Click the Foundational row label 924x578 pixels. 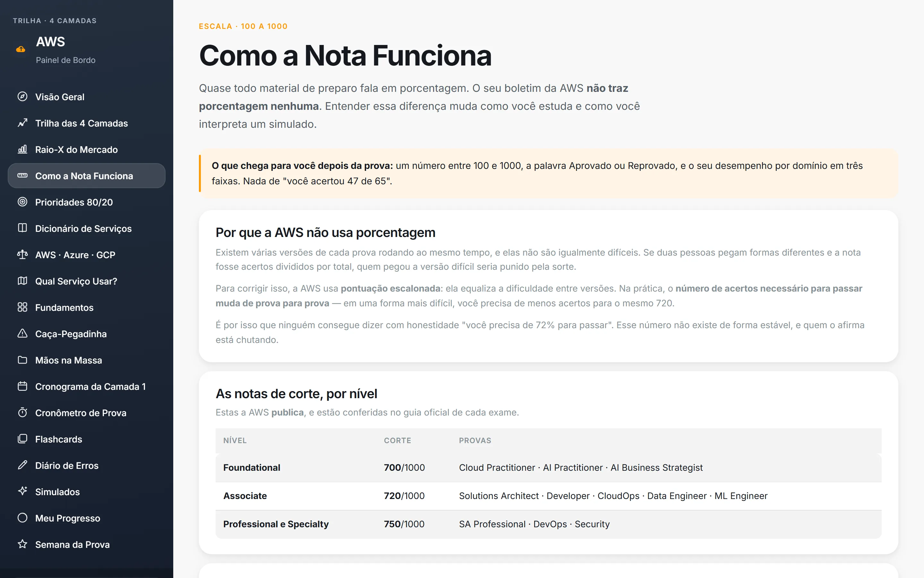pos(252,468)
